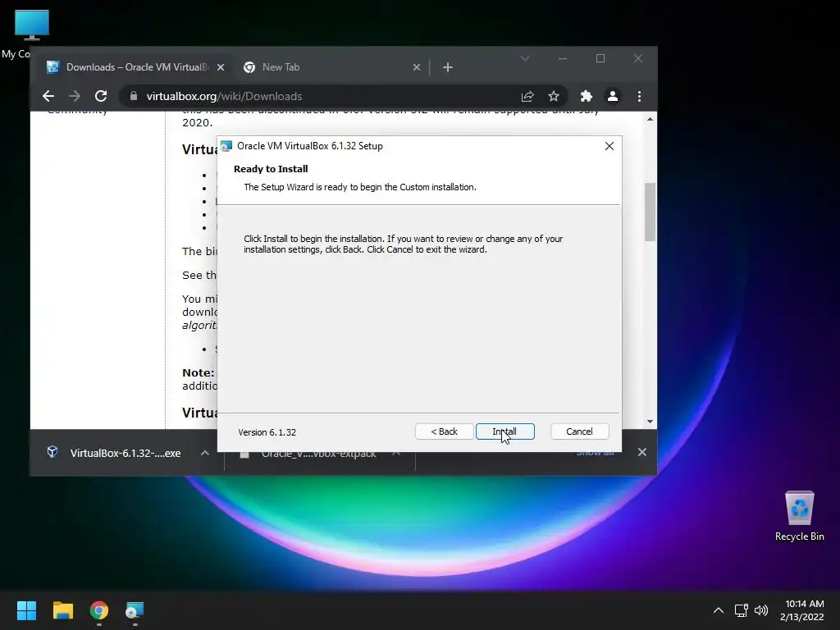This screenshot has height=630, width=840.
Task: Select Recycle Bin desktop icon
Action: click(x=799, y=517)
